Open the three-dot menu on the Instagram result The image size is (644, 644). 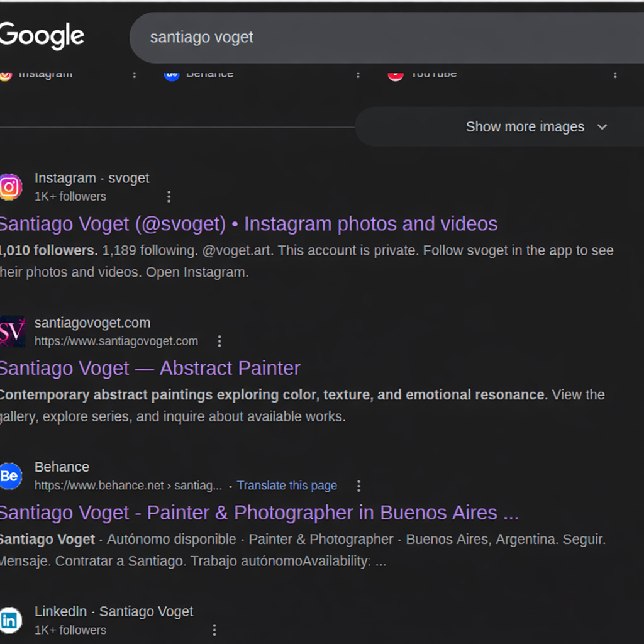169,197
